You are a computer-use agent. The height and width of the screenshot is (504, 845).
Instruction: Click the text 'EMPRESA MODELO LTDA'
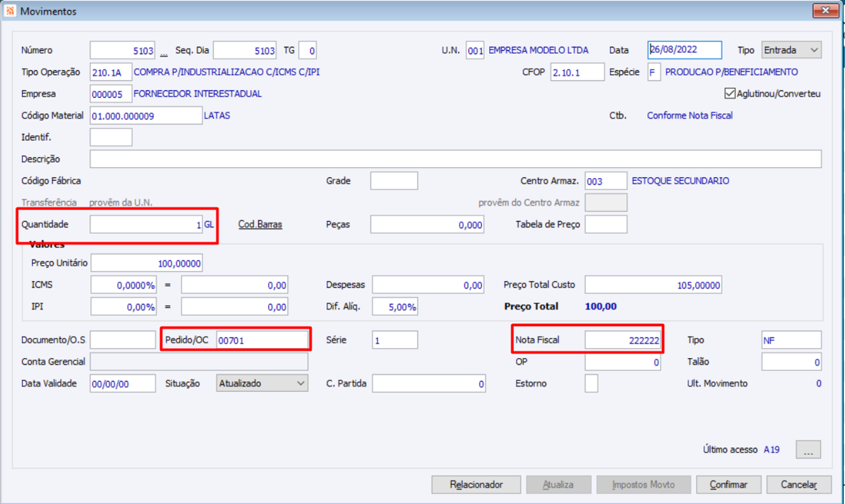click(538, 50)
